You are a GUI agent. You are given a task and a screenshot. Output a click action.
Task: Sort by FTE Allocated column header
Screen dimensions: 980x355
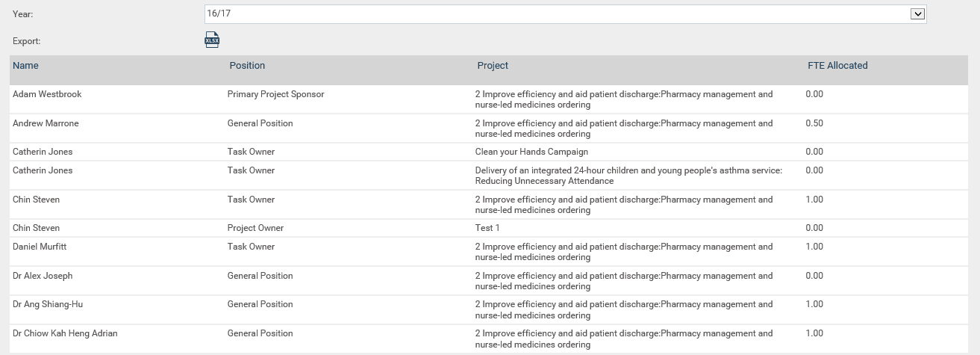click(x=837, y=66)
